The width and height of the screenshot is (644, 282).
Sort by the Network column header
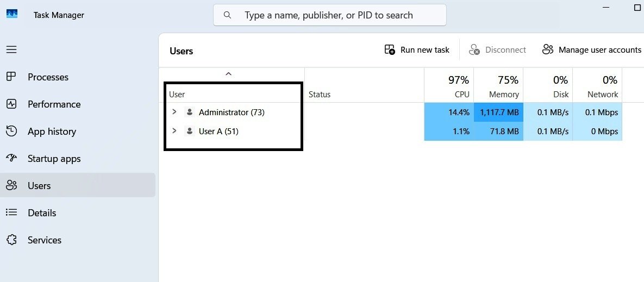point(598,85)
